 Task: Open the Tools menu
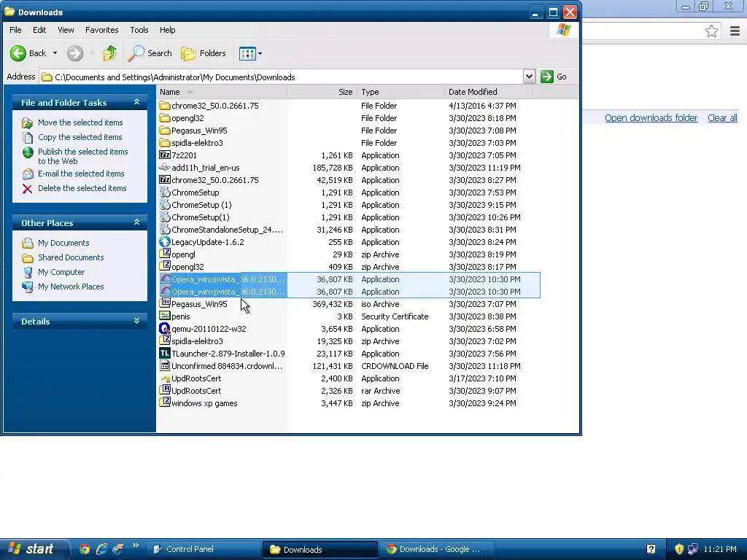[139, 30]
